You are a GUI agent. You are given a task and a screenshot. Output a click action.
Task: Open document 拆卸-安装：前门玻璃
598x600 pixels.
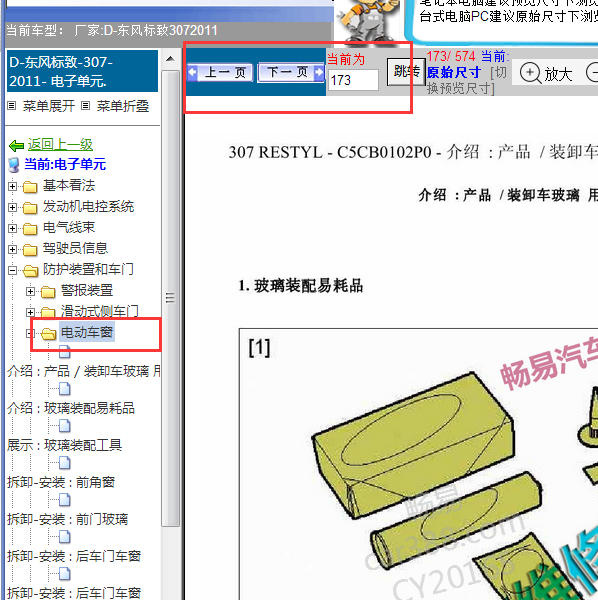click(67, 520)
